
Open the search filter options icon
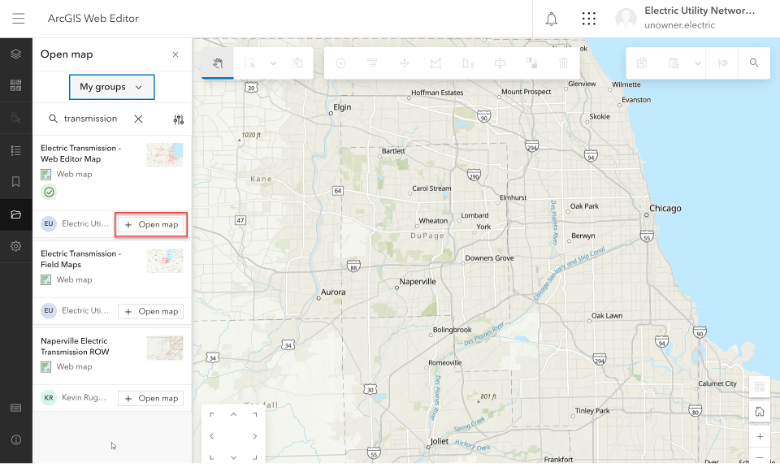[179, 119]
